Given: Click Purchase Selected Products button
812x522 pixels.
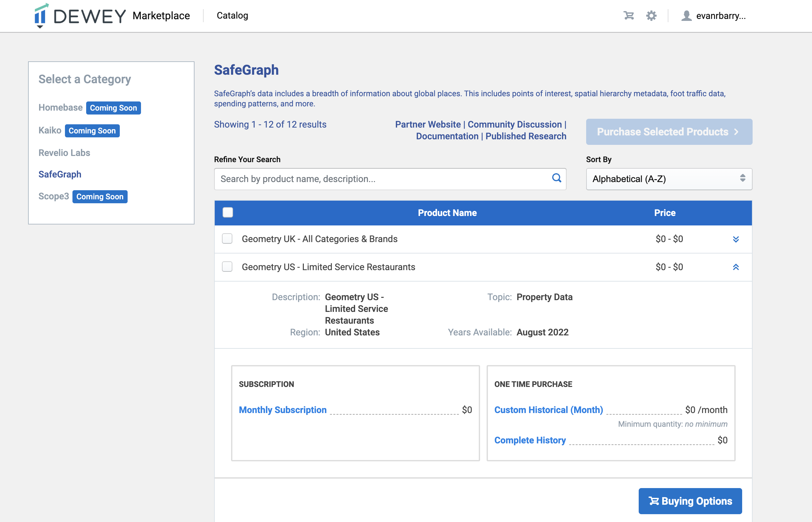Looking at the screenshot, I should [x=669, y=132].
